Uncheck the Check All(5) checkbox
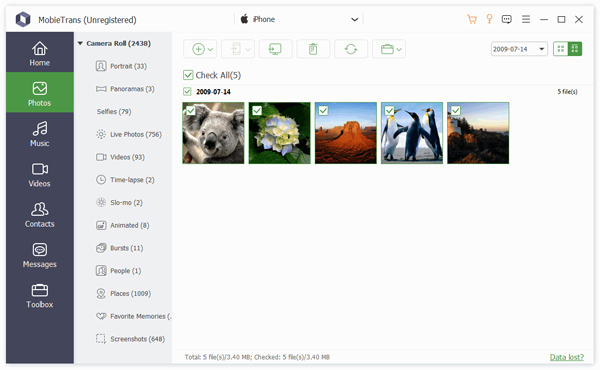Screen dimensions: 600x370 (x=188, y=75)
